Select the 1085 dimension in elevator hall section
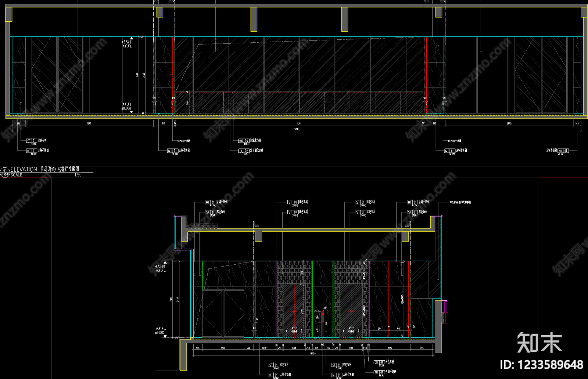This screenshot has width=588, height=379. (x=421, y=348)
